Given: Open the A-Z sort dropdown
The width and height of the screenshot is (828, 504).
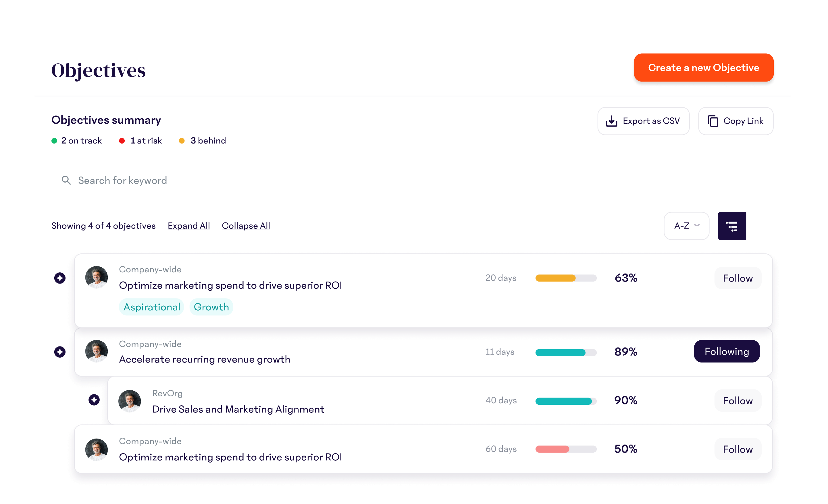Looking at the screenshot, I should click(686, 226).
